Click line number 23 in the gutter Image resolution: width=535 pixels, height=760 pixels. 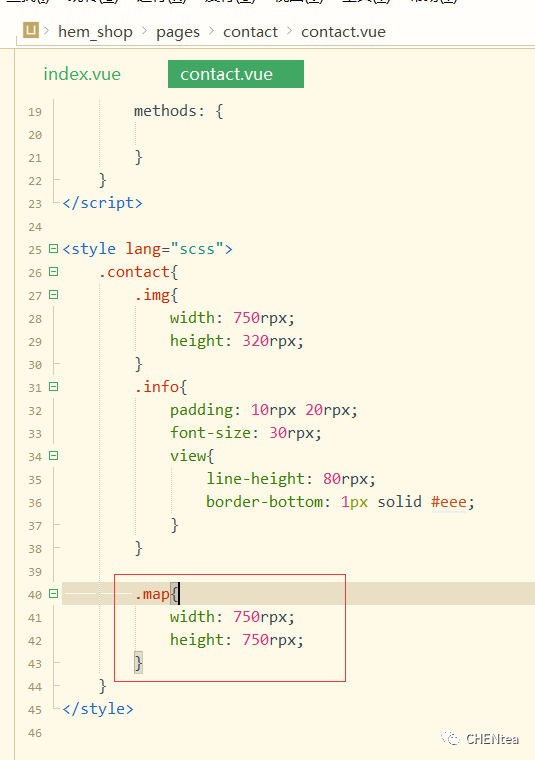(35, 204)
